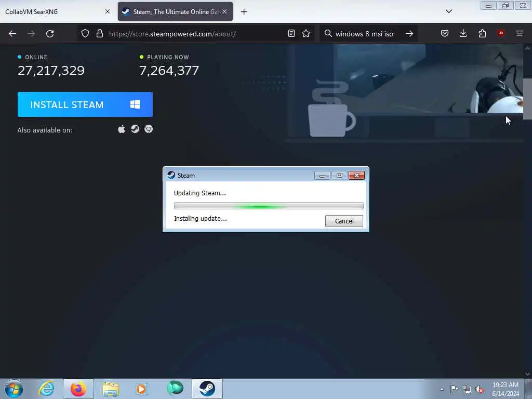Toggle reader view icon in address bar
This screenshot has width=532, height=399.
coord(291,33)
